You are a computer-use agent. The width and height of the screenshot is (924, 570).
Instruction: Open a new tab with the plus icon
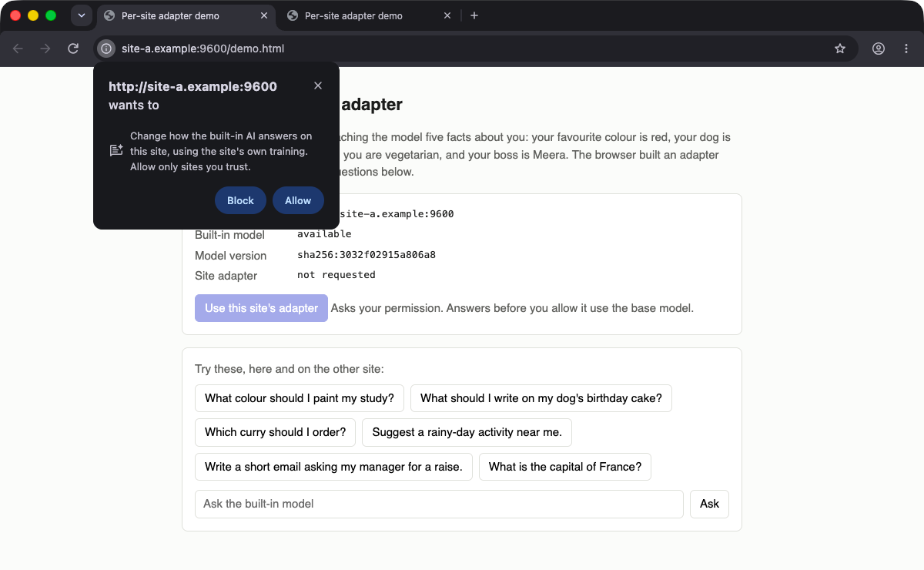point(474,15)
